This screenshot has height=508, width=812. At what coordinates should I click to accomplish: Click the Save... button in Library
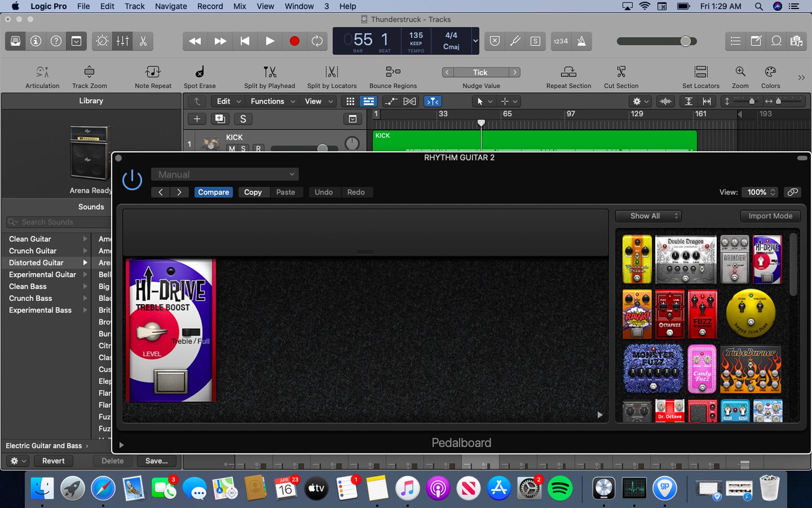coord(156,461)
